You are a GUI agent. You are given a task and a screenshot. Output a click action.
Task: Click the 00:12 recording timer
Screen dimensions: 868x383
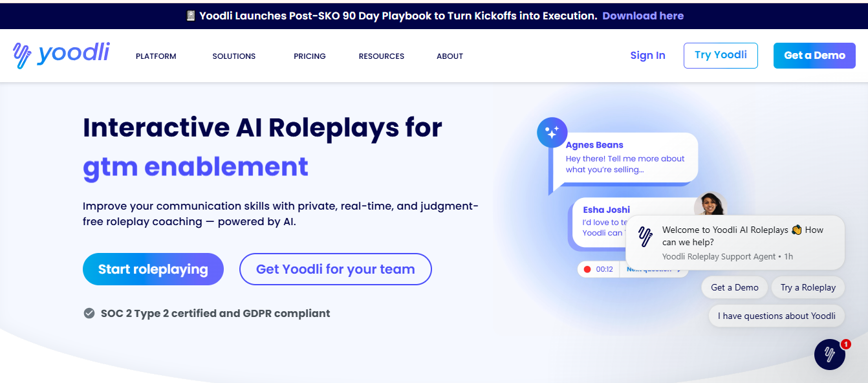(605, 269)
